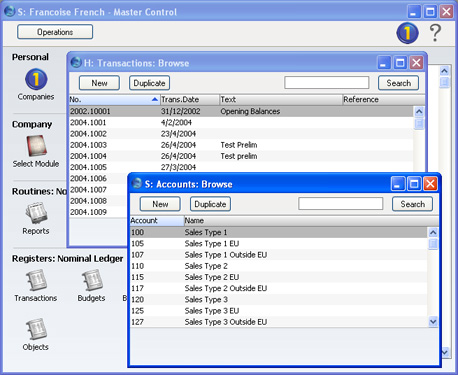The width and height of the screenshot is (458, 375).
Task: Select transaction 2004.1003 Test Prelim
Action: point(241,145)
